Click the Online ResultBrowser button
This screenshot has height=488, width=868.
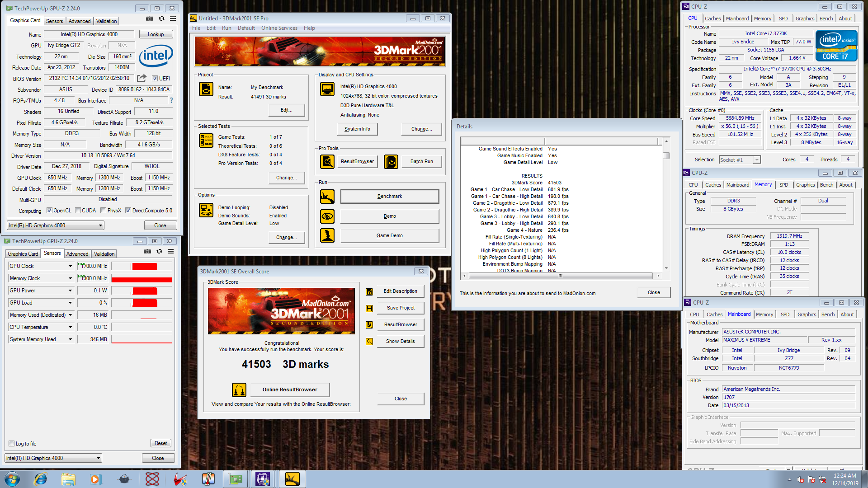[x=290, y=389]
